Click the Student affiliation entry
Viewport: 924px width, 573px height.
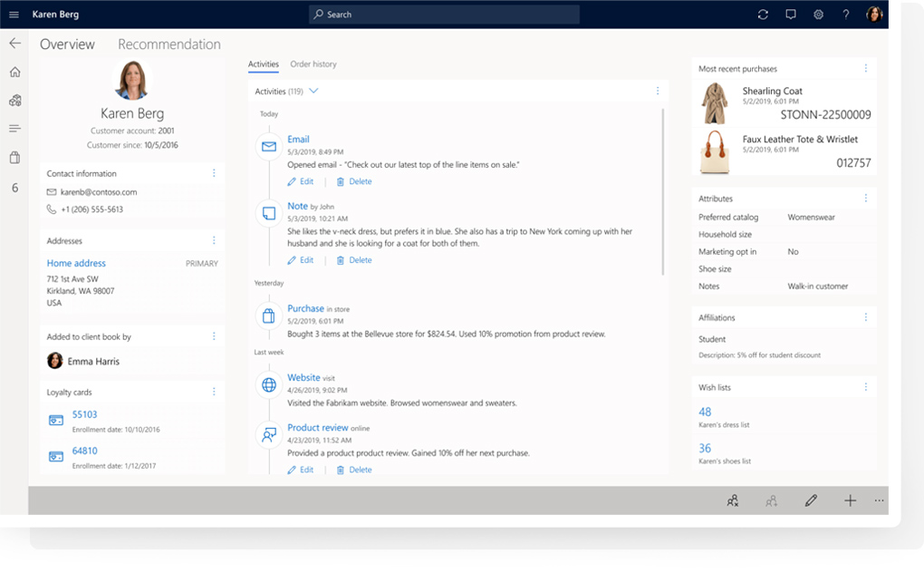pyautogui.click(x=712, y=339)
